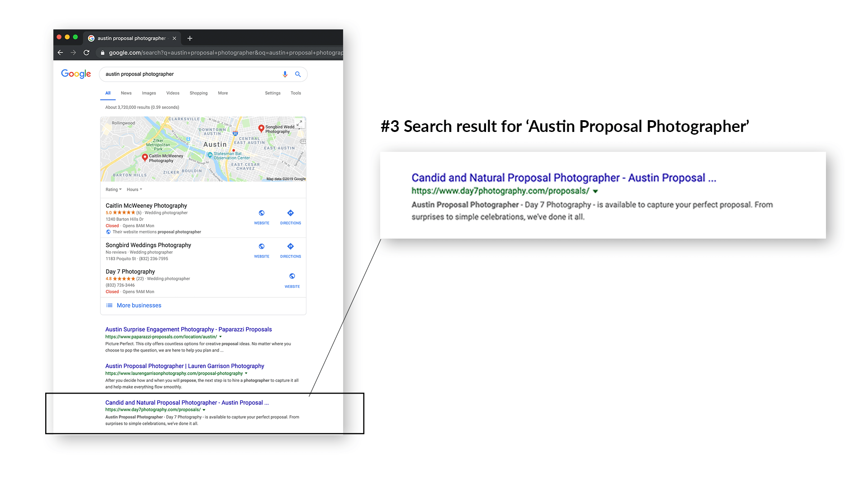Click the browser address bar URL
The width and height of the screenshot is (868, 488).
click(x=225, y=53)
